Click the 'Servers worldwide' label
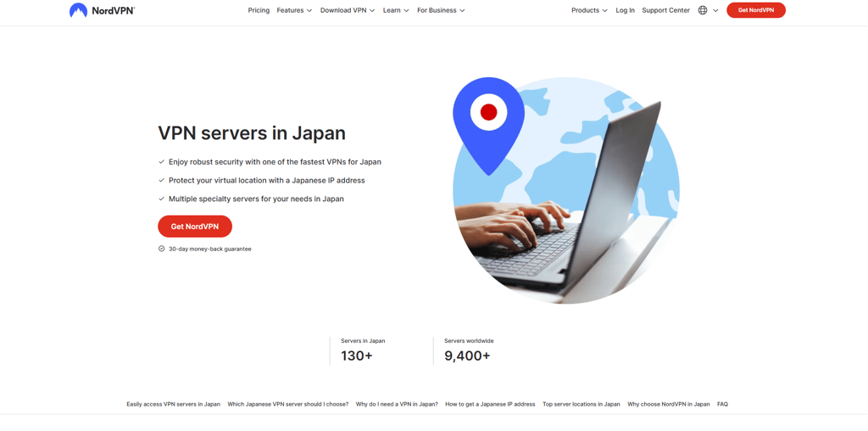868x431 pixels. [469, 341]
